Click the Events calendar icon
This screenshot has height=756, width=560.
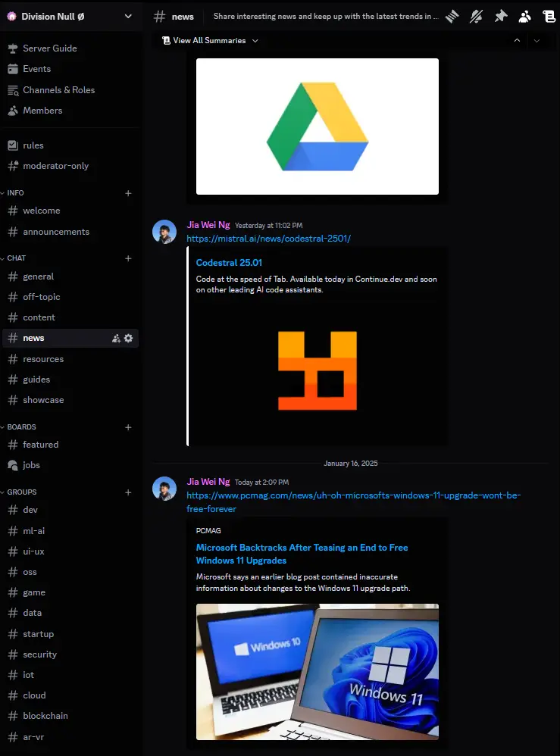(x=13, y=69)
